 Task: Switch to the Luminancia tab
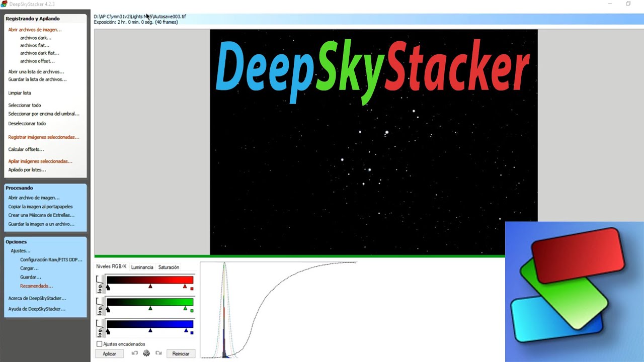(x=142, y=267)
